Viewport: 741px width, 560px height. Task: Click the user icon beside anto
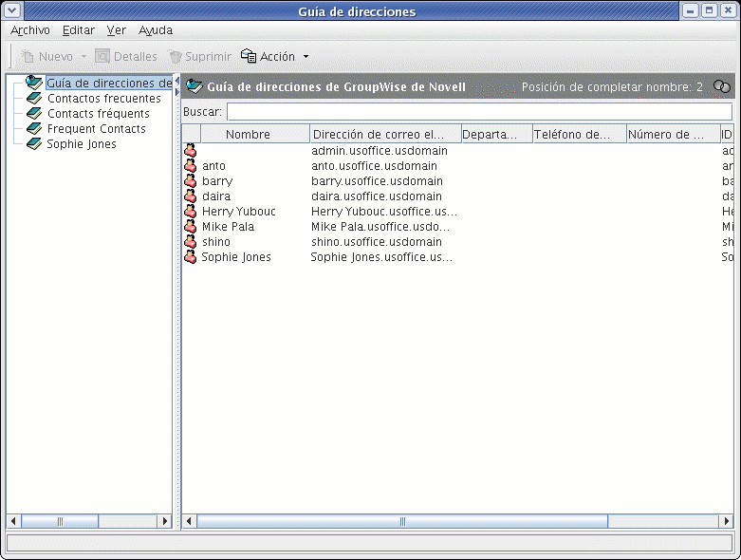pos(191,165)
